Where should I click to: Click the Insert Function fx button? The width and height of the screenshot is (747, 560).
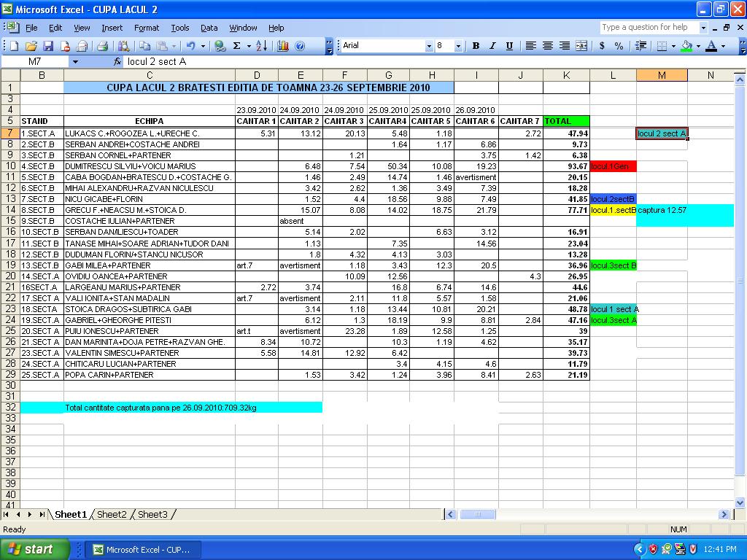[117, 62]
